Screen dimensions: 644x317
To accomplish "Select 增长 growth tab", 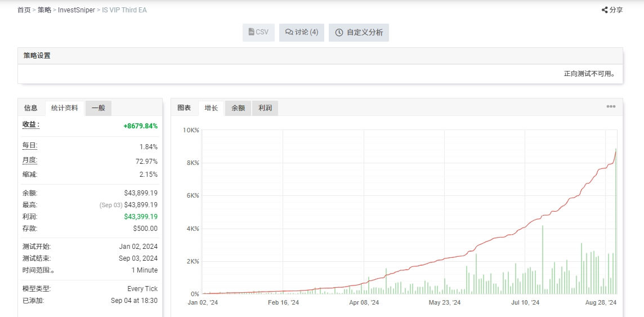I will pyautogui.click(x=211, y=108).
